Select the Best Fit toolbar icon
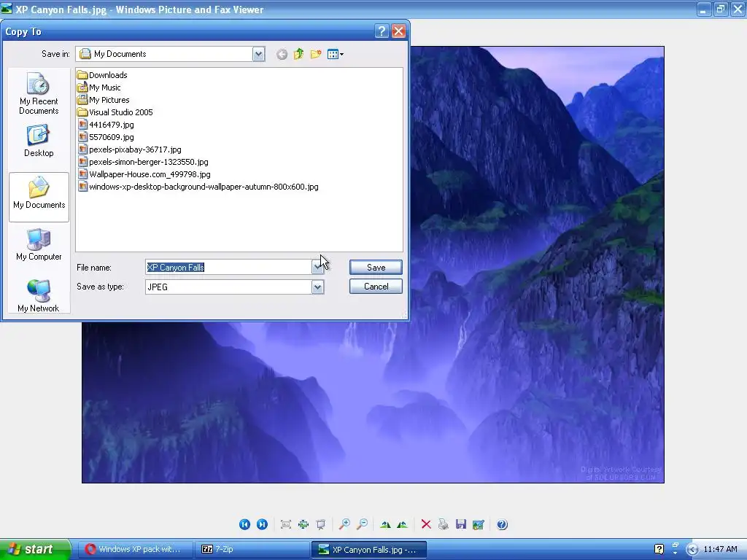 [286, 524]
